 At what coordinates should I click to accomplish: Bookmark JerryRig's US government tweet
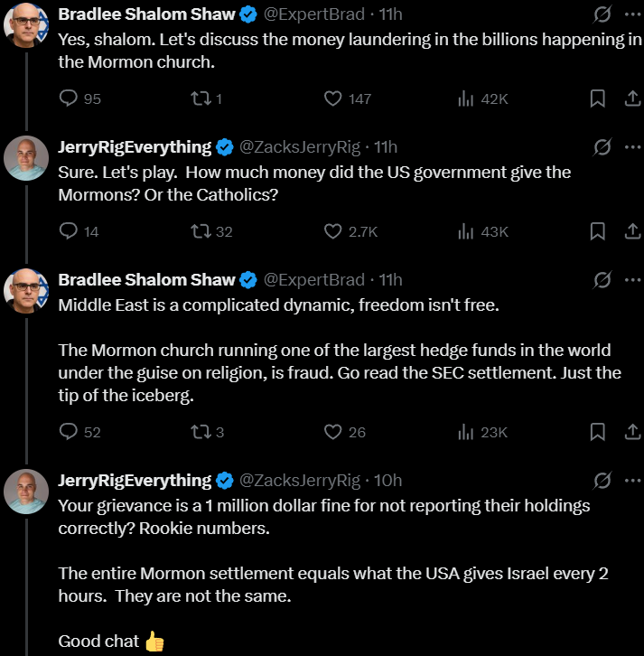coord(597,231)
